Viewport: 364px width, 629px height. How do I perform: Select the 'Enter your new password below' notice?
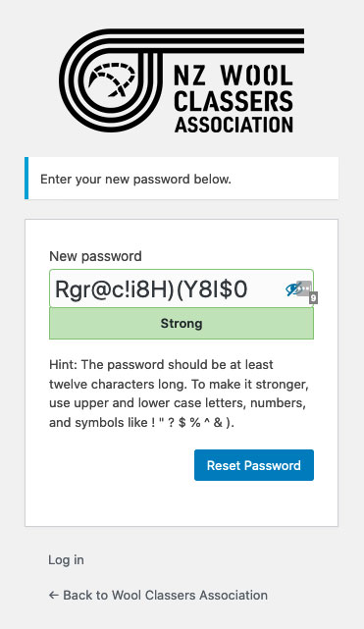pos(136,179)
